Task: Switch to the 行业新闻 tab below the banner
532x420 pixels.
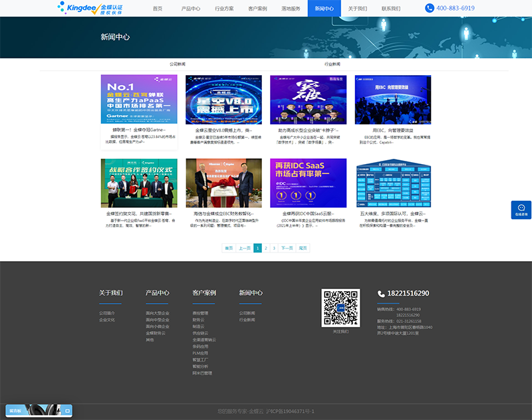Action: (x=332, y=64)
